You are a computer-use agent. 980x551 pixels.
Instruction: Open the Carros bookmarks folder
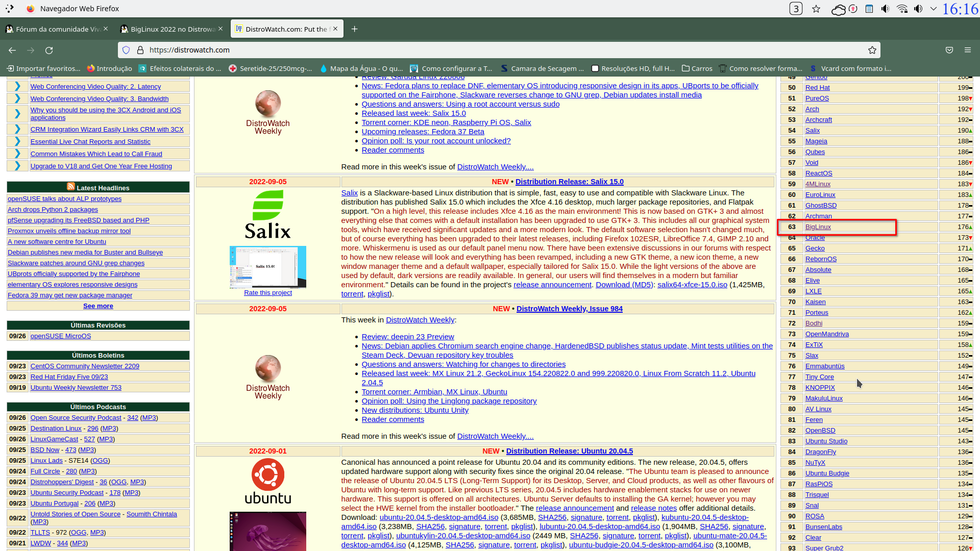click(x=697, y=68)
